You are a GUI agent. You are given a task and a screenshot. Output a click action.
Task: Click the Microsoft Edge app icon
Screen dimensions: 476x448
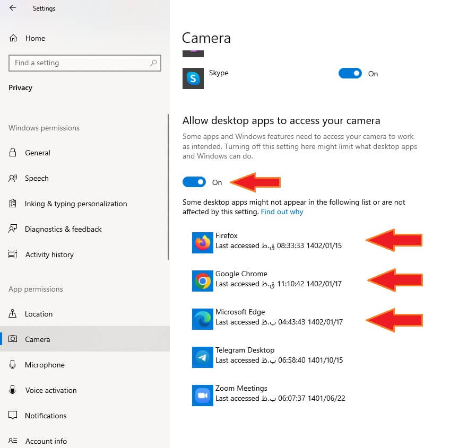(203, 319)
